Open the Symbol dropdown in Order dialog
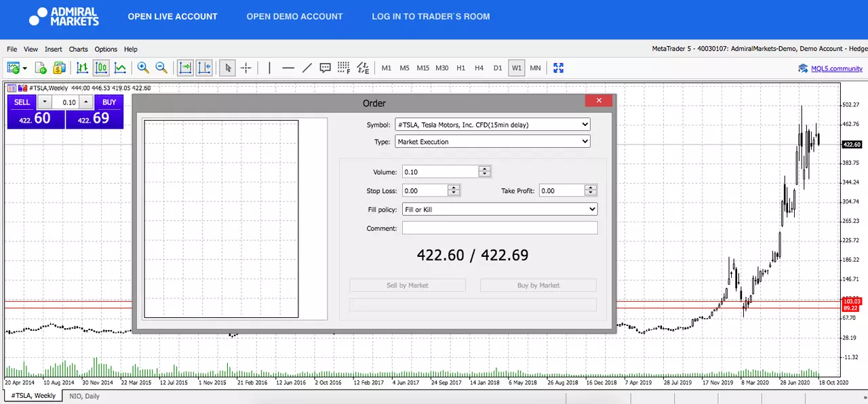The width and height of the screenshot is (868, 404). pyautogui.click(x=493, y=125)
